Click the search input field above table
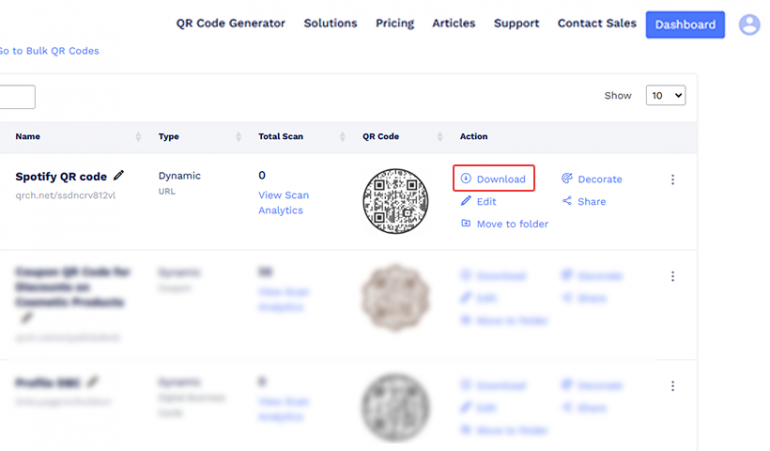 point(17,97)
